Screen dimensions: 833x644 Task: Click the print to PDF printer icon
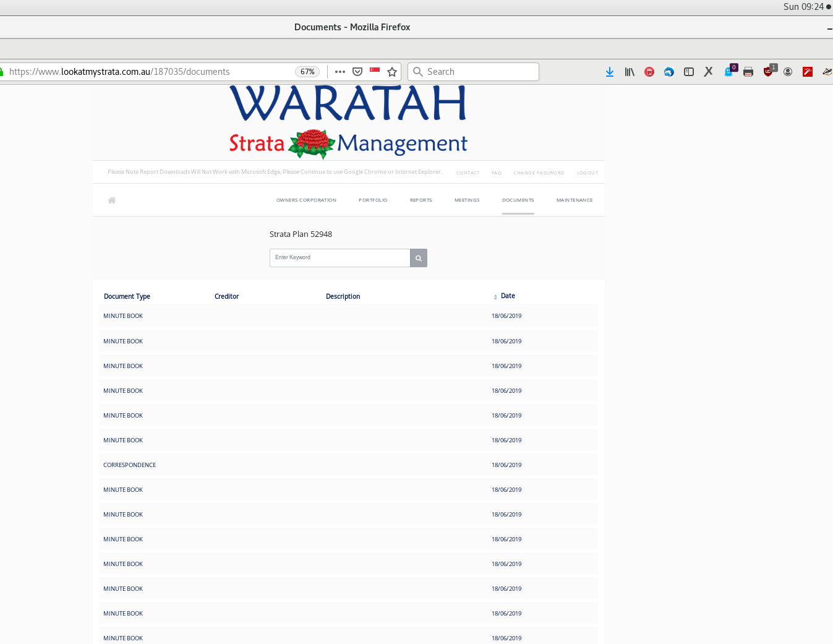748,72
